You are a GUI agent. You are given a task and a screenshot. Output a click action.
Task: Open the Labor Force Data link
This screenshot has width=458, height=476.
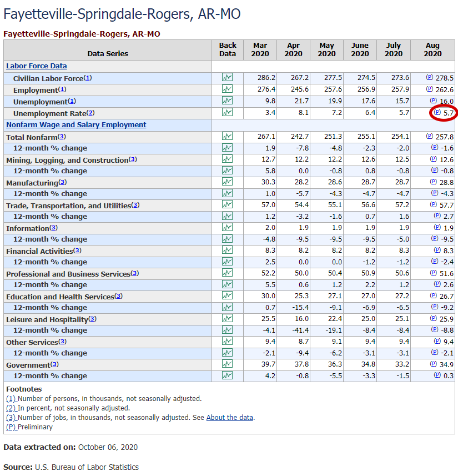coord(37,66)
